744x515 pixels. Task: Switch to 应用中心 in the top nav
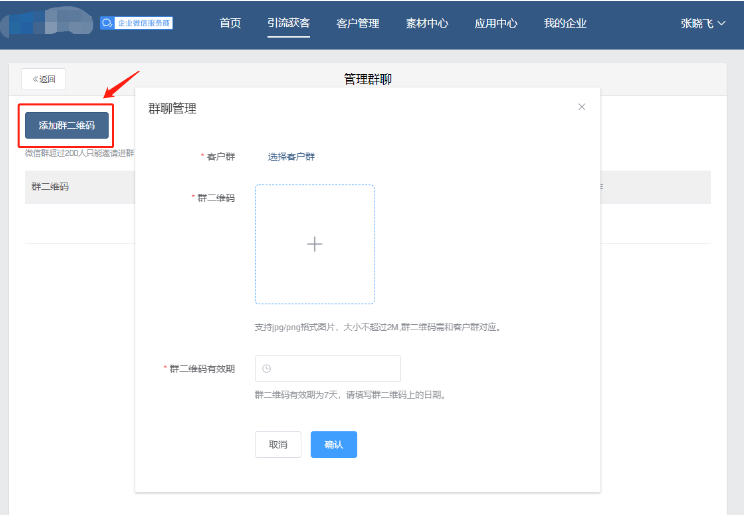(x=496, y=23)
